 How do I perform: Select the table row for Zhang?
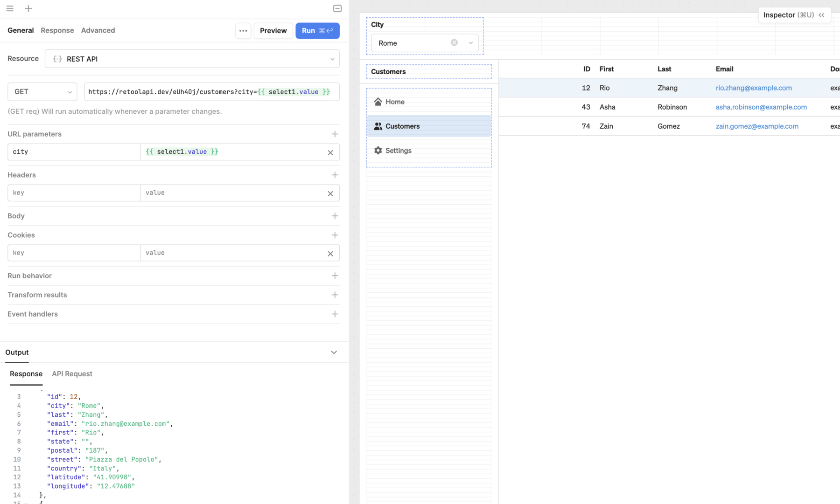point(669,88)
